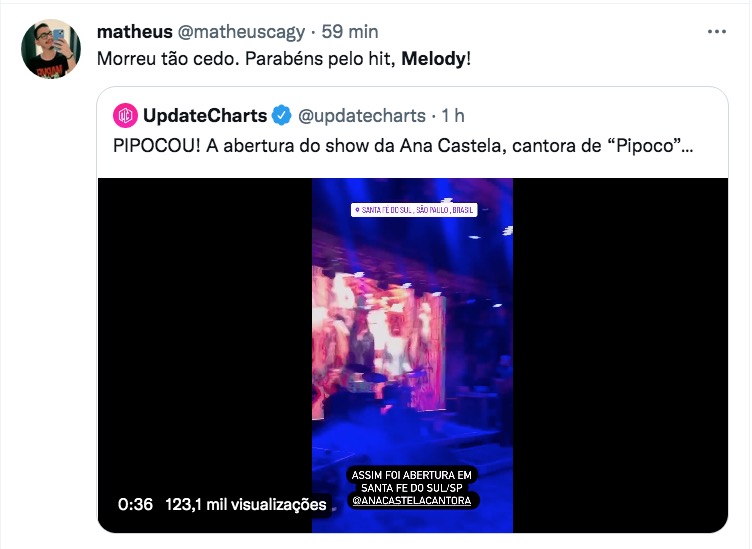Open the matheus display name link

(134, 31)
